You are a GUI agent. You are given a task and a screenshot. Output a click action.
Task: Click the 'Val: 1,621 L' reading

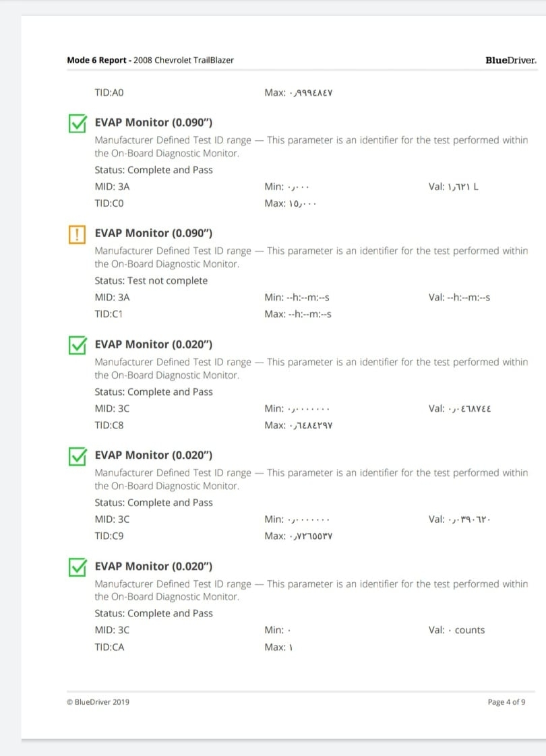[x=453, y=186]
